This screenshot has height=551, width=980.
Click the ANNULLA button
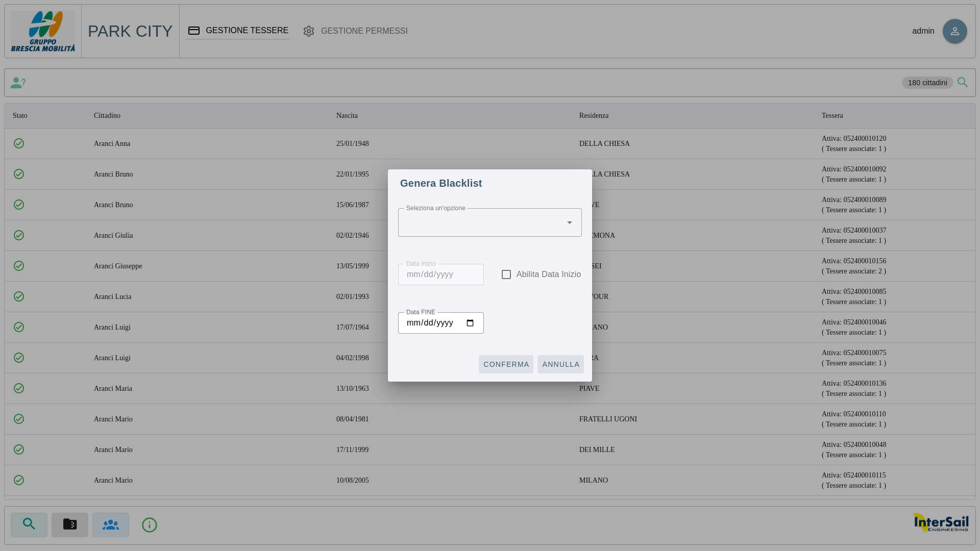[560, 364]
